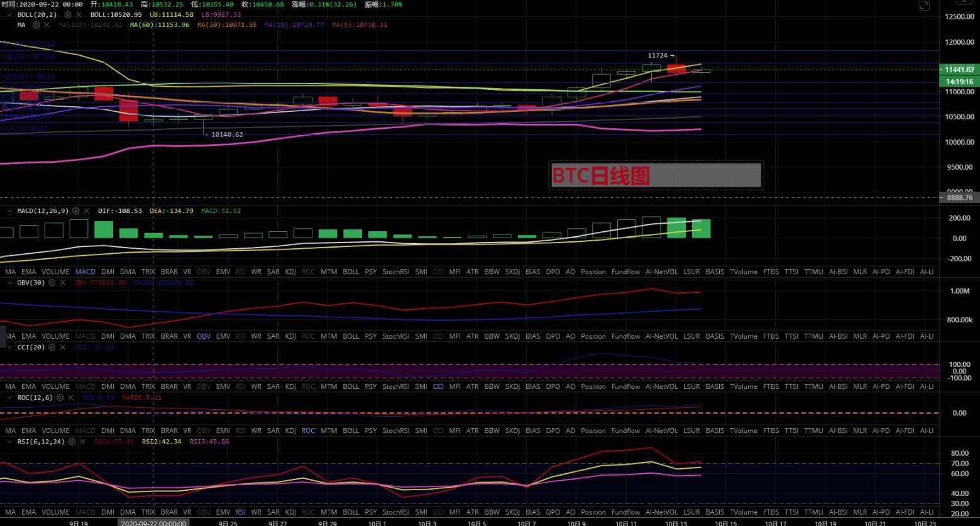Click the 11441.62 current price label
980x526 pixels.
point(959,70)
